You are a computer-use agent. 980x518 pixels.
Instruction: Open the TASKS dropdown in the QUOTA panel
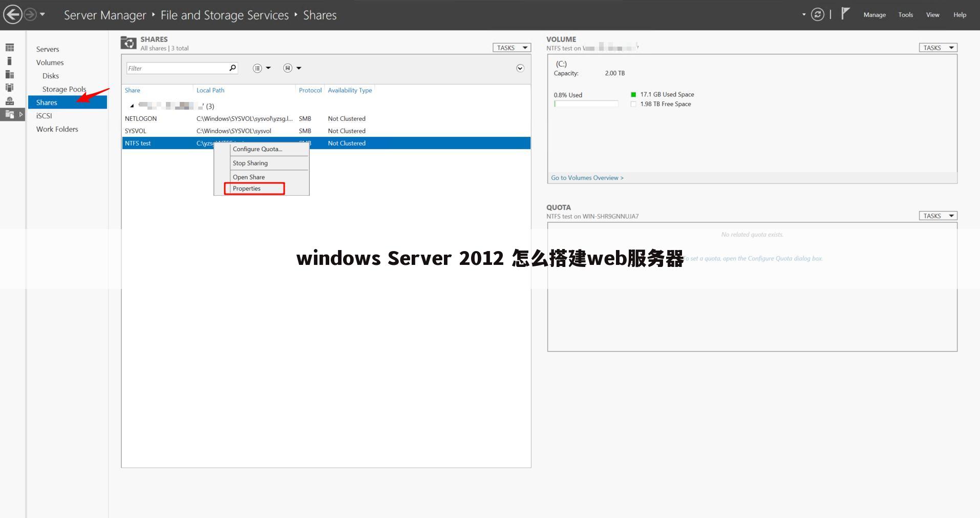[938, 215]
